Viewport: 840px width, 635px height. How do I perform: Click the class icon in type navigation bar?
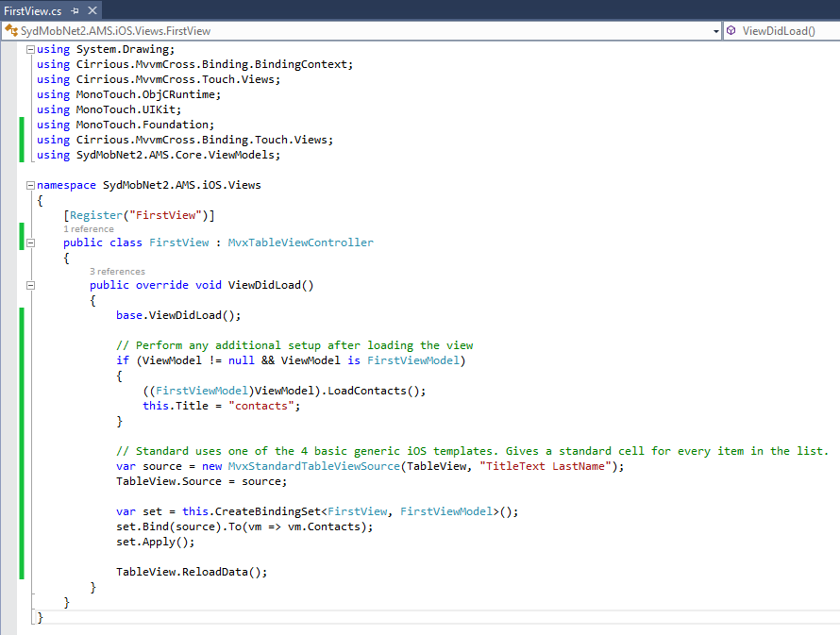pos(11,30)
